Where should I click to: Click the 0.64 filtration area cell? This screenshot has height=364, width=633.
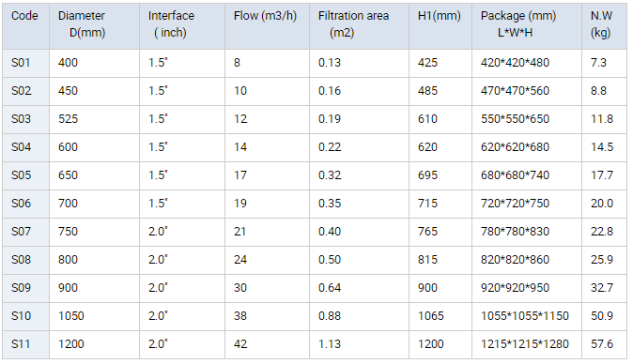click(360, 288)
